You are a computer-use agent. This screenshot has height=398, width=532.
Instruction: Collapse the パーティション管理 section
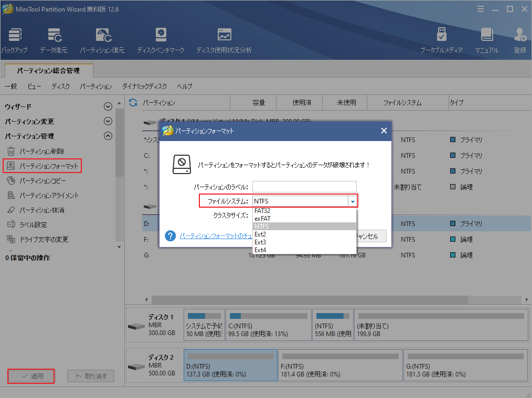coord(108,136)
